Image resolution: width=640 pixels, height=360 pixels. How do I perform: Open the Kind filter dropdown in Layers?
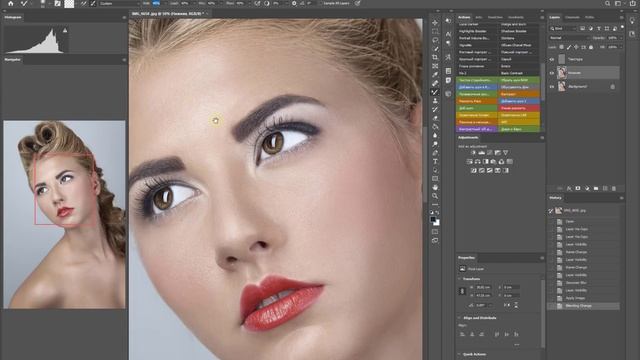click(x=562, y=29)
